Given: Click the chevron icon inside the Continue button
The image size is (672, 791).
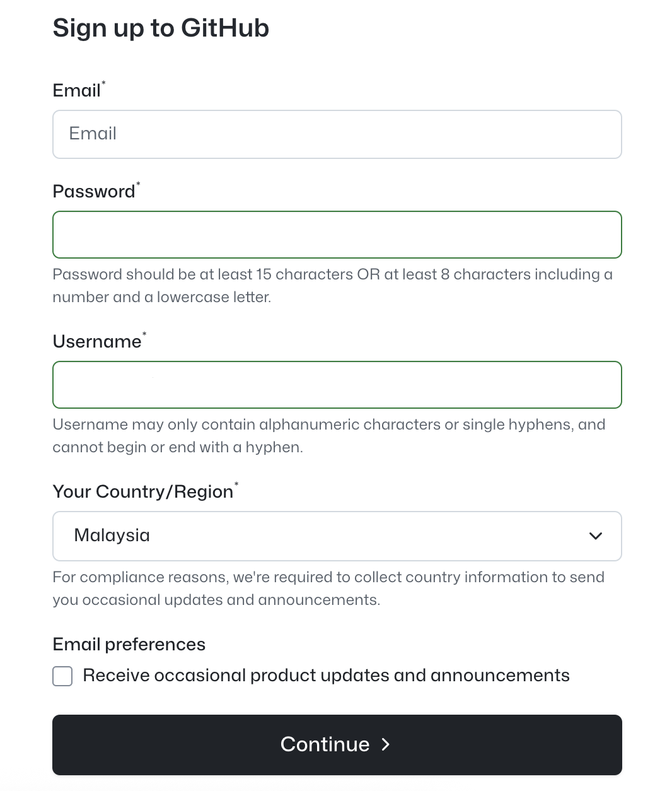Looking at the screenshot, I should [385, 745].
